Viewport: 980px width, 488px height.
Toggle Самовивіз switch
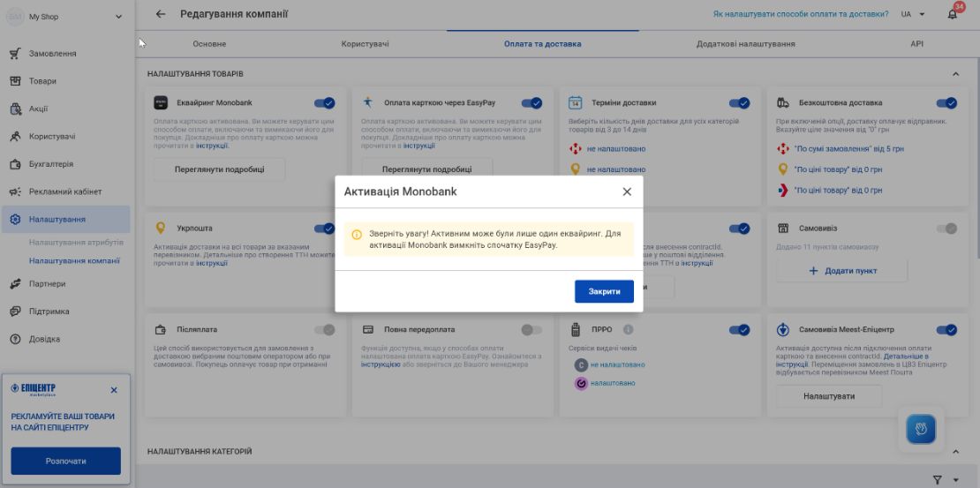pyautogui.click(x=946, y=229)
